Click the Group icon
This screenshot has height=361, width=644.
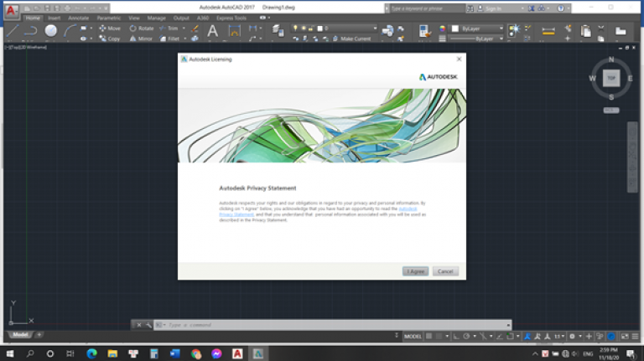514,30
